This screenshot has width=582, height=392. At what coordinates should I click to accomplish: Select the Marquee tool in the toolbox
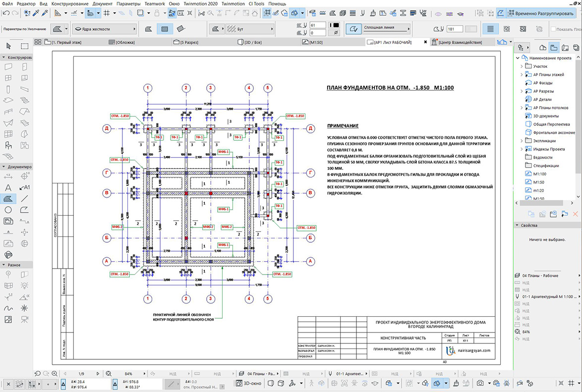[x=24, y=46]
